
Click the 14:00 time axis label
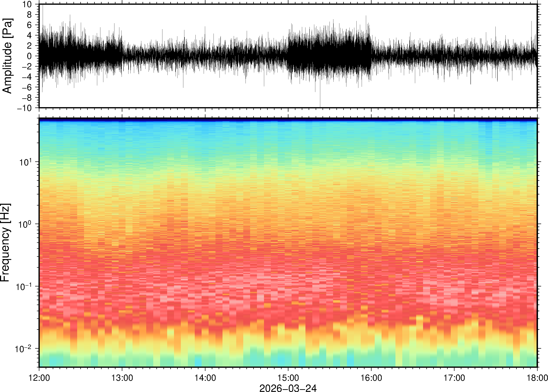coord(205,378)
